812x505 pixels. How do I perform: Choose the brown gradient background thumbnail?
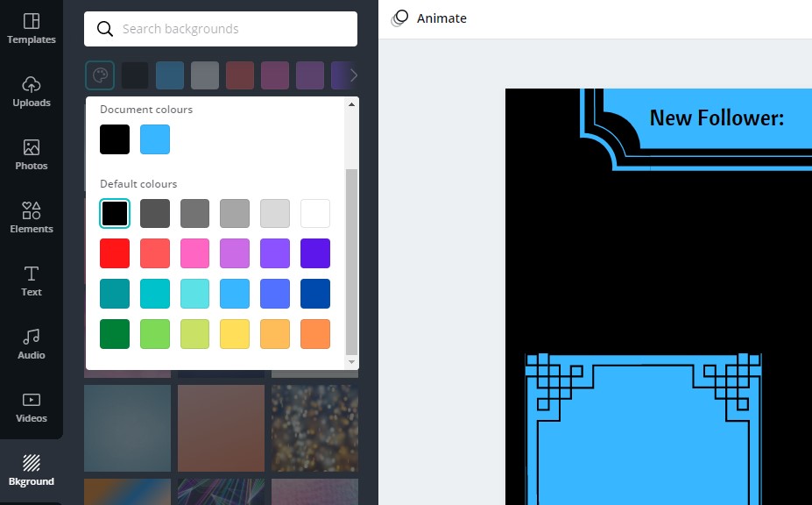tap(221, 428)
